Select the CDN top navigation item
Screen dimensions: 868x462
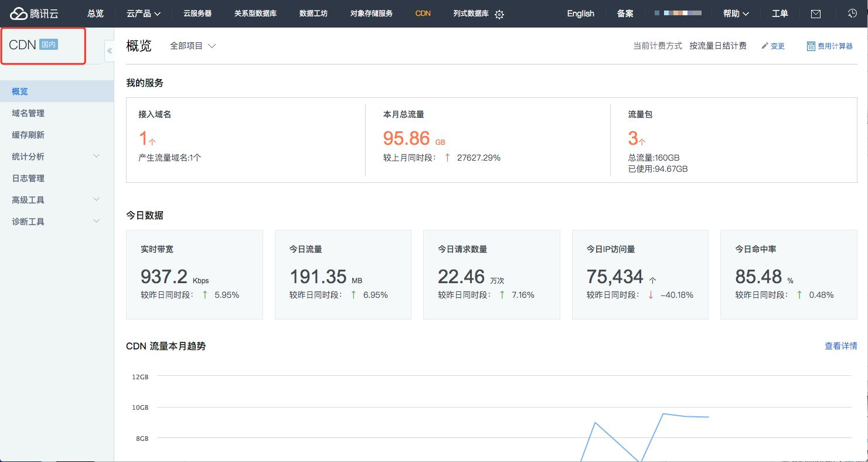coord(423,13)
